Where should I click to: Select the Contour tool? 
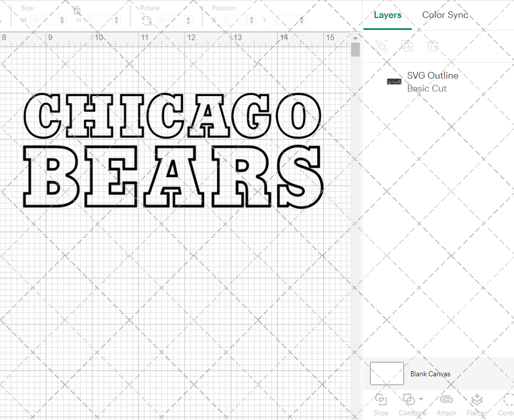tap(506, 404)
